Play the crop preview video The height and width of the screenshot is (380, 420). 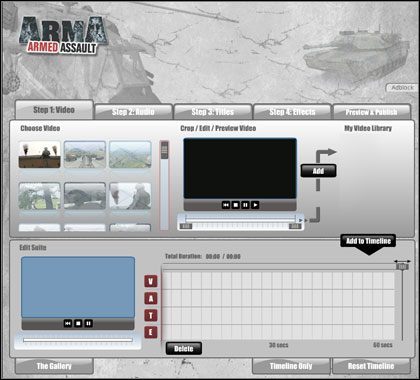click(x=255, y=205)
